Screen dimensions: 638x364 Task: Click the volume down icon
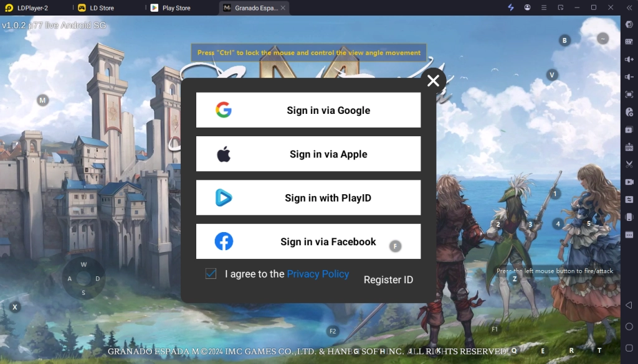pyautogui.click(x=629, y=77)
